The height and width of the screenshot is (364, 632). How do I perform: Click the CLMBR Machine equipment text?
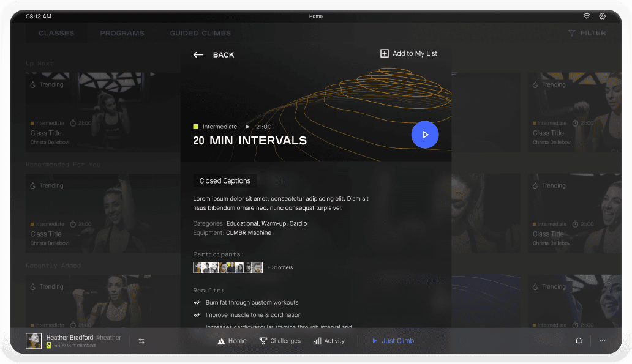coord(249,232)
